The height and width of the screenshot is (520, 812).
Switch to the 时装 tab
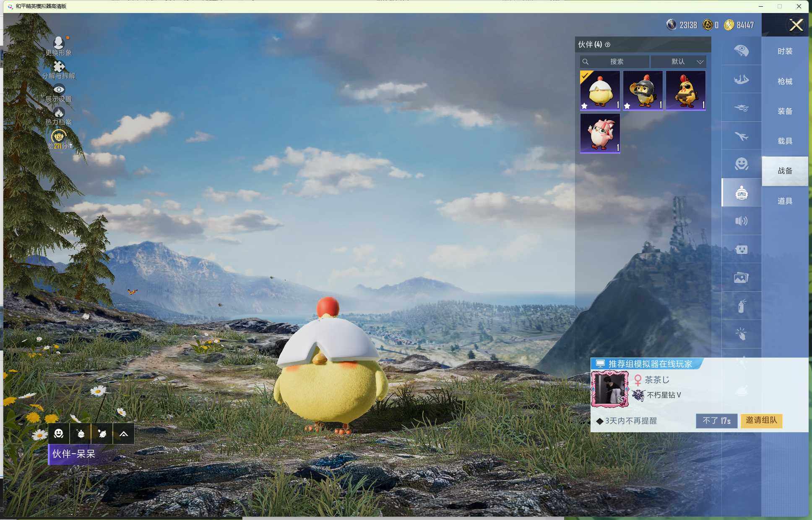(784, 51)
